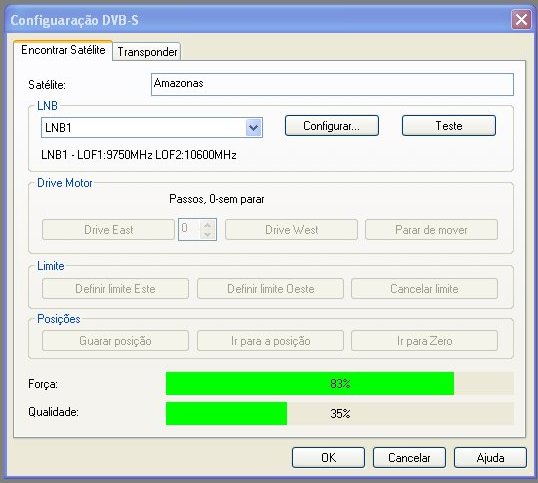Click the Cancelar limite button

click(424, 288)
